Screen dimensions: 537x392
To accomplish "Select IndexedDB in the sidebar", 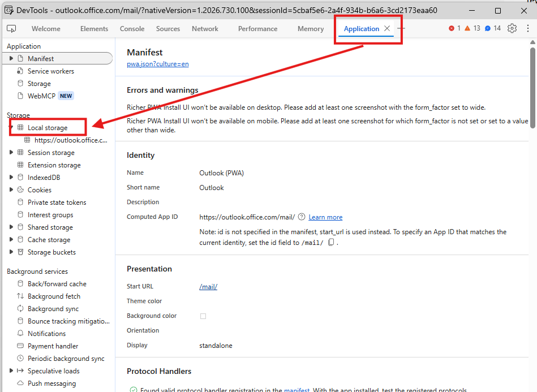I will coord(44,178).
